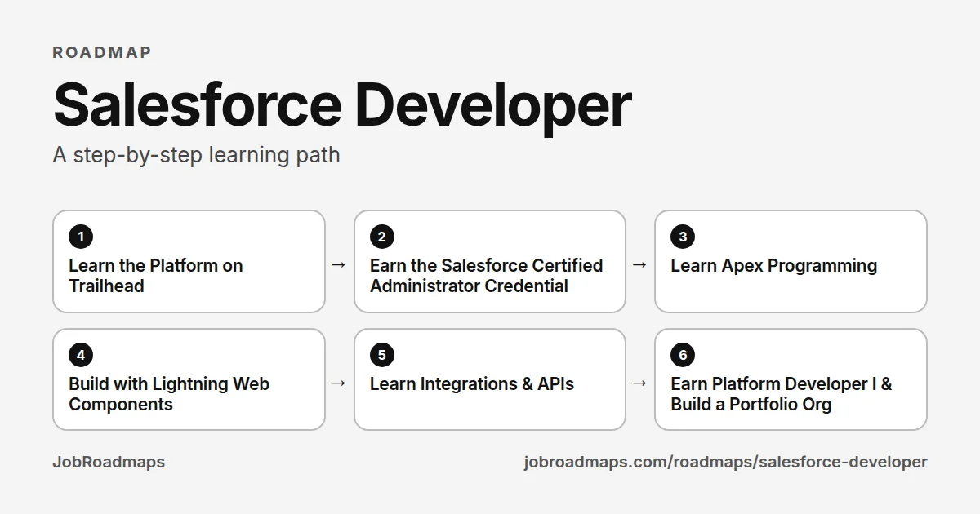980x514 pixels.
Task: Click the 'ROADMAP' label text
Action: [102, 52]
